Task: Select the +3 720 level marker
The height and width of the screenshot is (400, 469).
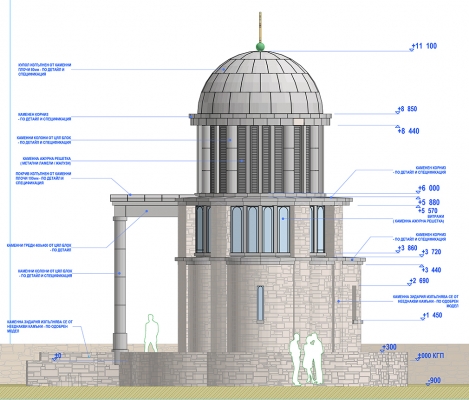Action: tap(431, 252)
